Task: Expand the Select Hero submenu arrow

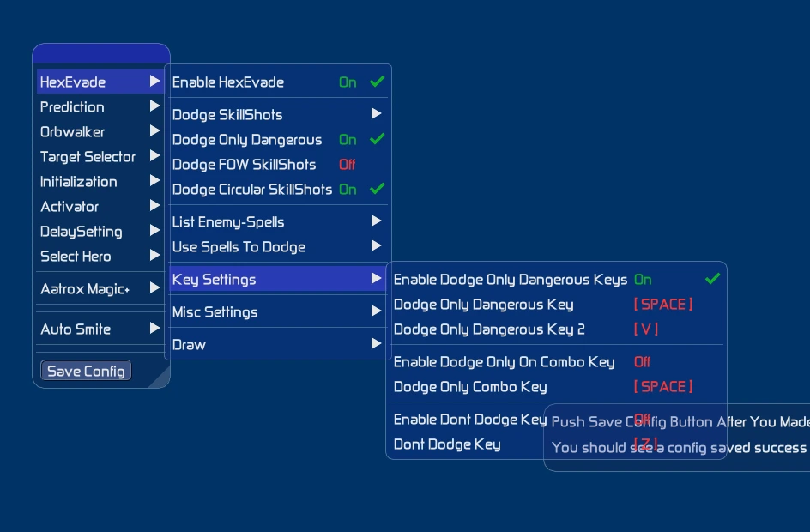Action: (154, 255)
